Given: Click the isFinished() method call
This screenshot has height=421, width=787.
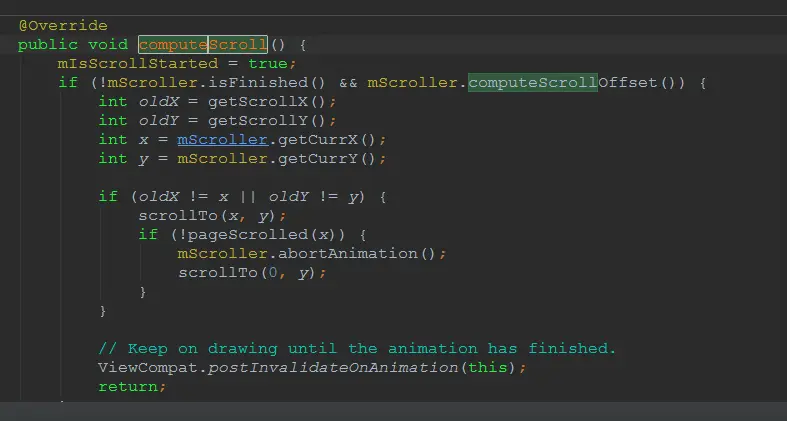Looking at the screenshot, I should (x=267, y=82).
